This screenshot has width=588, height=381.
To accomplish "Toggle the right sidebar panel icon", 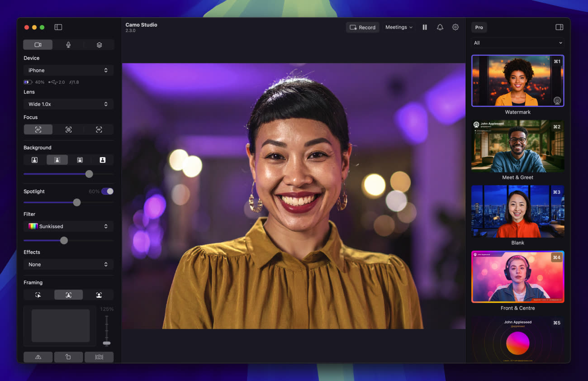I will coord(560,27).
